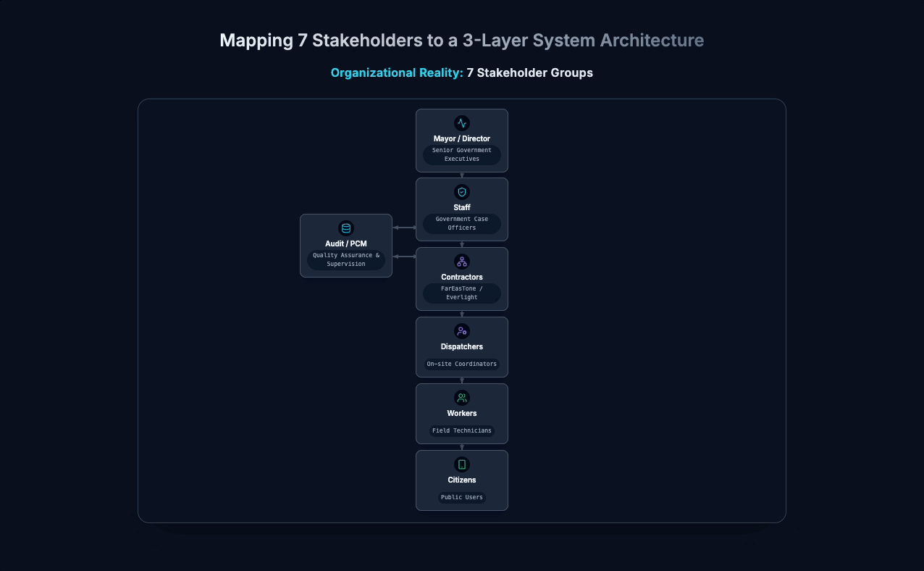Click the 'FarEasTone / Everlight' badge
The width and height of the screenshot is (924, 571).
click(462, 293)
